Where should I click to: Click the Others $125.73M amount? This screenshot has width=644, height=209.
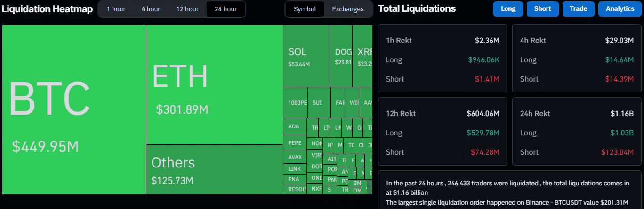[172, 181]
